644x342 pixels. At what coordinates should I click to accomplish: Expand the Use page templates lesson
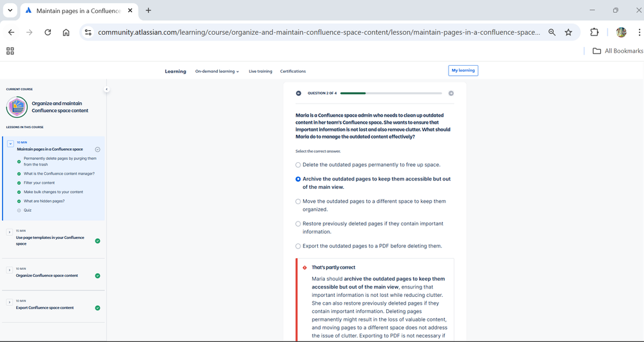10,233
